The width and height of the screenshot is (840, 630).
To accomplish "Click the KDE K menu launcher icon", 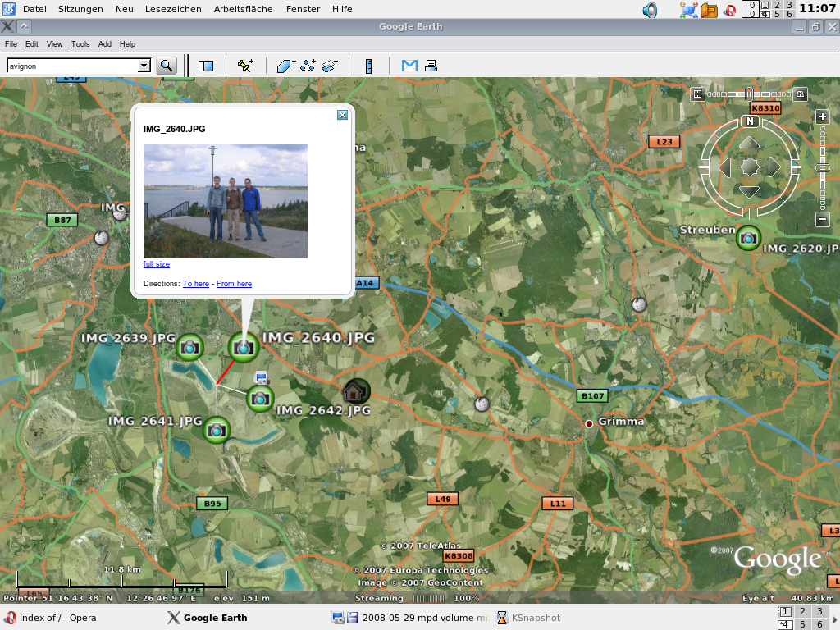I will (x=8, y=9).
